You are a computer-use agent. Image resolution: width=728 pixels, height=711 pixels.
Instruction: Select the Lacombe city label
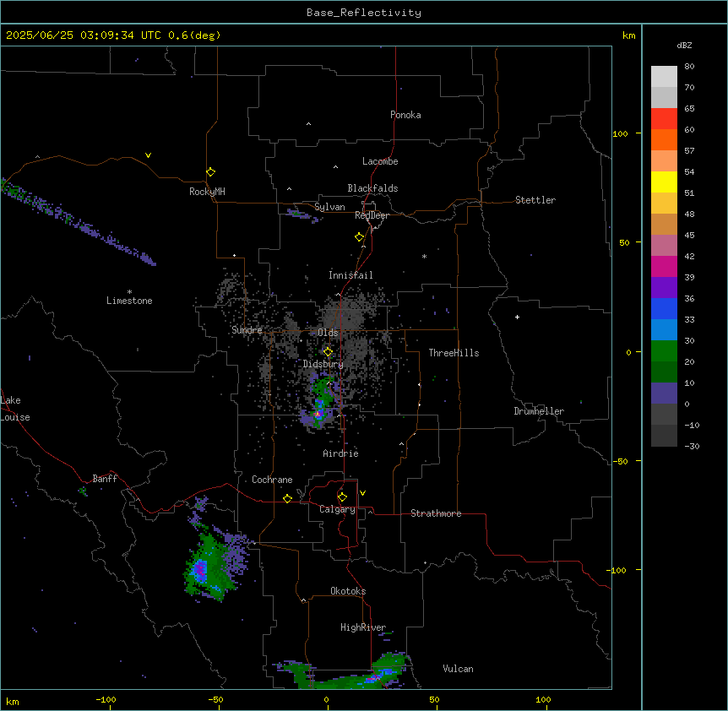(x=380, y=161)
